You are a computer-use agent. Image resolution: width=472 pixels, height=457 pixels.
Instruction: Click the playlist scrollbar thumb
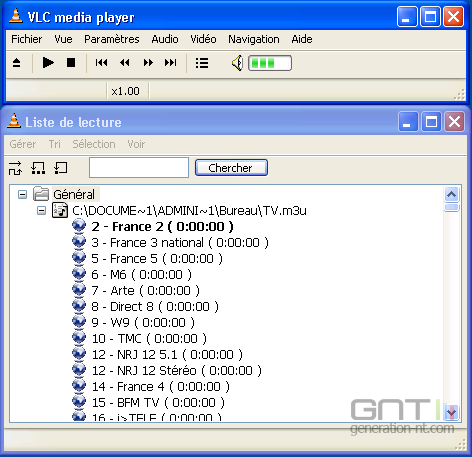(x=452, y=208)
